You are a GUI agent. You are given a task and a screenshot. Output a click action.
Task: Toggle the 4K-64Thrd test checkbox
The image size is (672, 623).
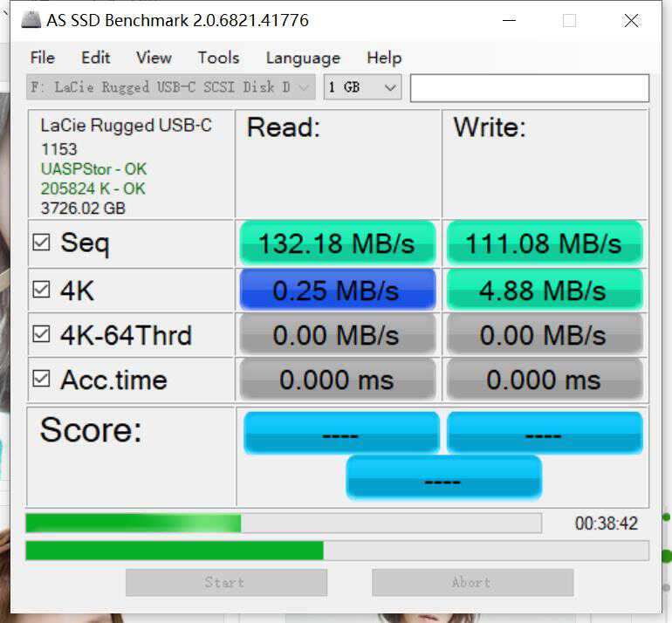click(x=41, y=334)
